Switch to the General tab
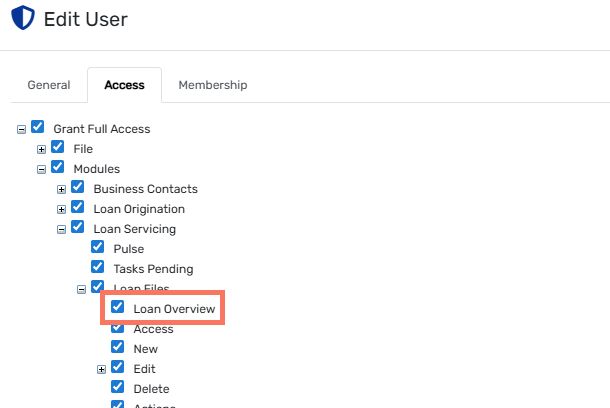The height and width of the screenshot is (408, 610). pos(48,85)
